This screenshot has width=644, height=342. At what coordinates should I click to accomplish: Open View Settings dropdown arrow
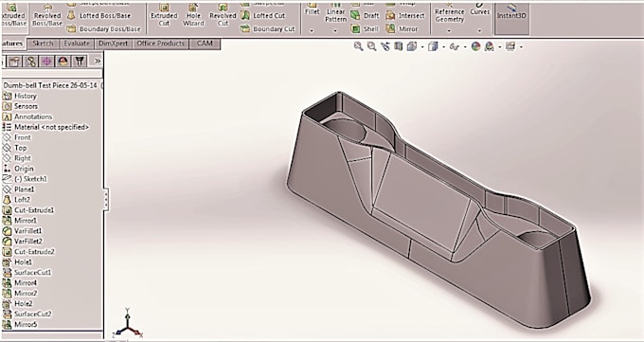[521, 47]
